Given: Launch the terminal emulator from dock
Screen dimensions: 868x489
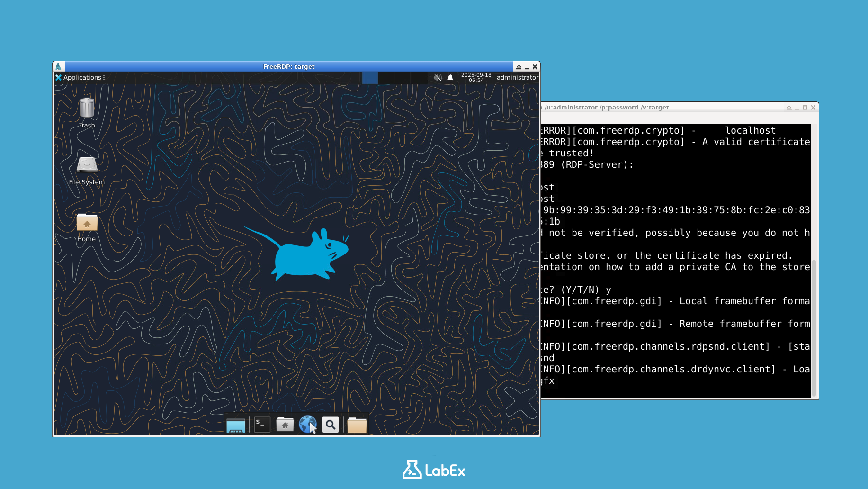Looking at the screenshot, I should pyautogui.click(x=262, y=425).
